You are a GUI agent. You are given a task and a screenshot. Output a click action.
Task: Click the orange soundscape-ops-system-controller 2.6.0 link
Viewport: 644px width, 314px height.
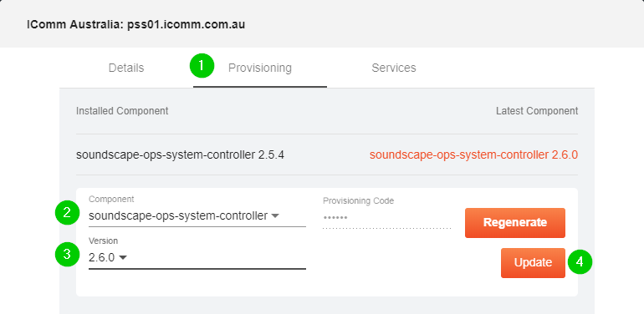(473, 155)
